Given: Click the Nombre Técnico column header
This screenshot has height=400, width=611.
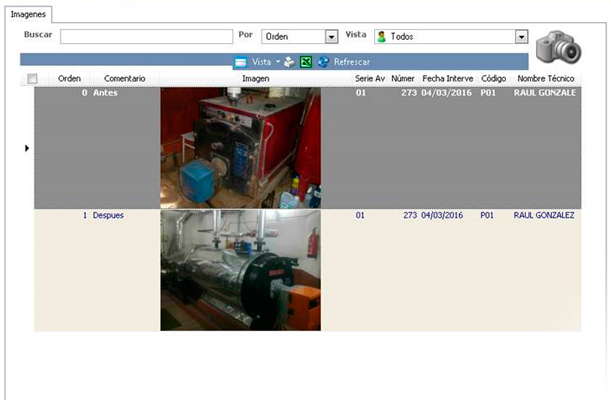Looking at the screenshot, I should pos(546,79).
